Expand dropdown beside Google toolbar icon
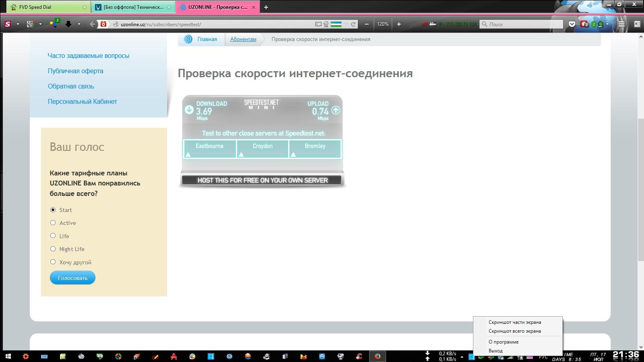The image size is (644, 362). [x=40, y=24]
